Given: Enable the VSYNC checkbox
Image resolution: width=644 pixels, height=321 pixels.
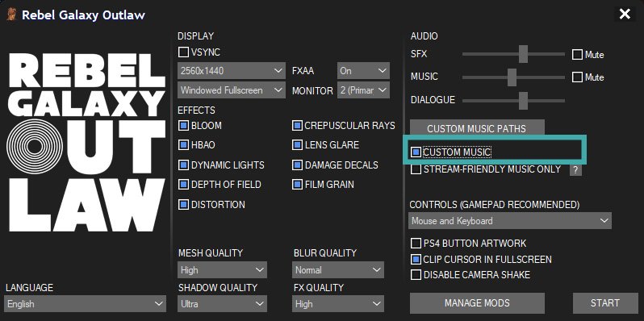Looking at the screenshot, I should click(183, 52).
